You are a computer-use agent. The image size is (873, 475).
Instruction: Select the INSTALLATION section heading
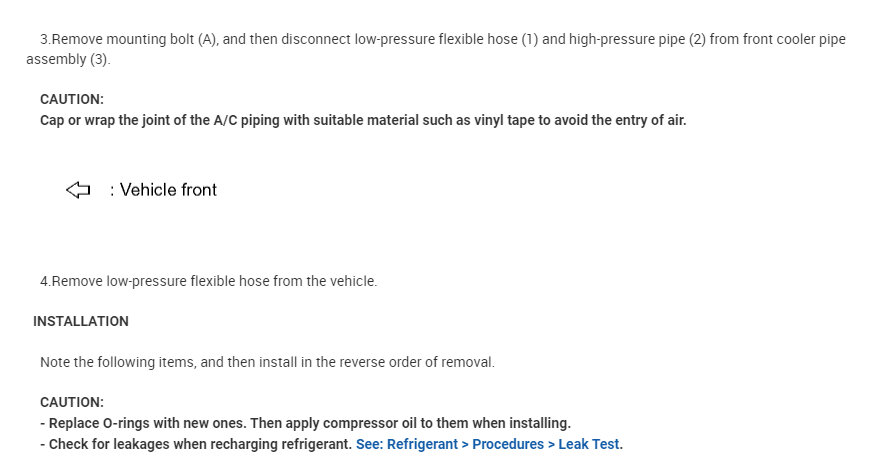pos(81,321)
